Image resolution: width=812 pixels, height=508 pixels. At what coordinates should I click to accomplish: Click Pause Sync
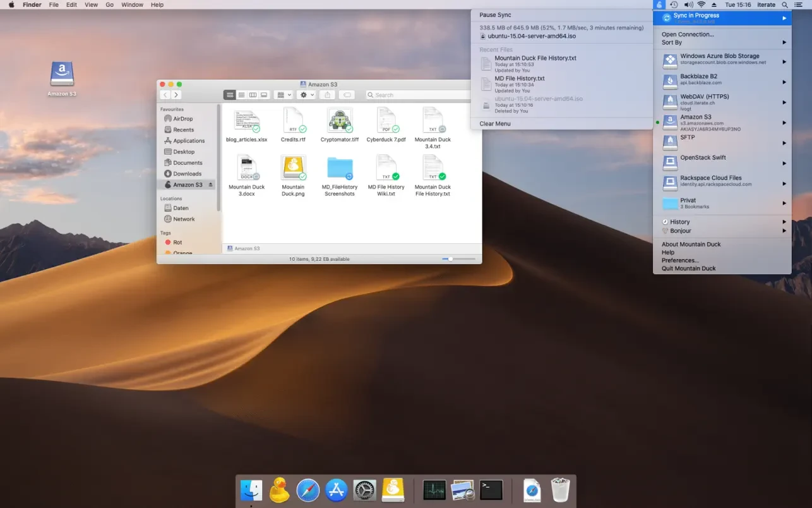[x=496, y=15]
